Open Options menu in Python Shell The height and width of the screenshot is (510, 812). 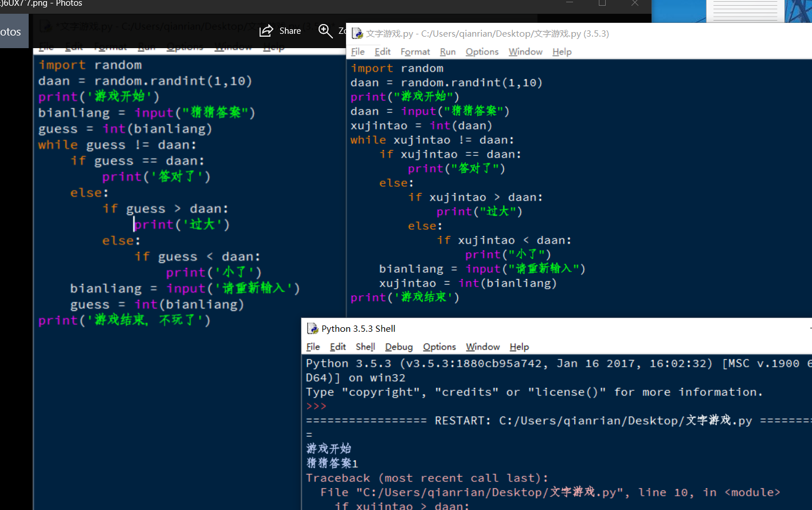pos(440,347)
